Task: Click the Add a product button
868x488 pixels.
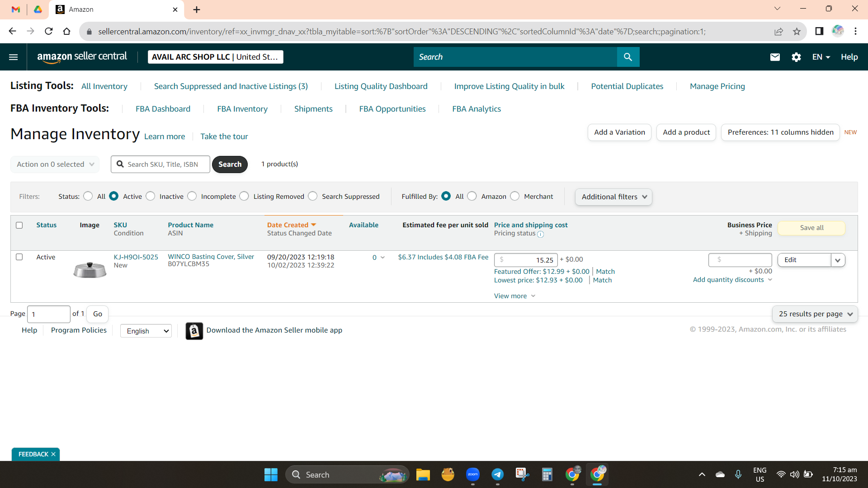Action: [x=686, y=132]
